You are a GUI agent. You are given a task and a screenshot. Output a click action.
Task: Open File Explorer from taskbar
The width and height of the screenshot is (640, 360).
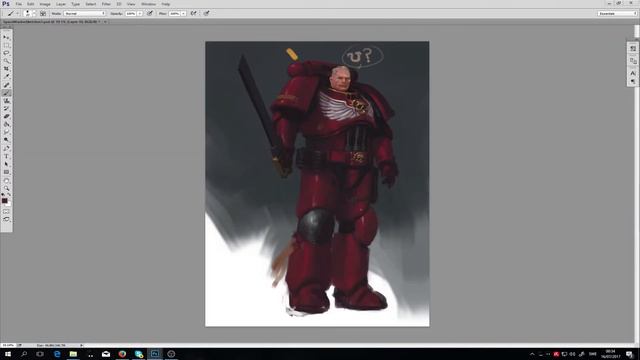(73, 354)
